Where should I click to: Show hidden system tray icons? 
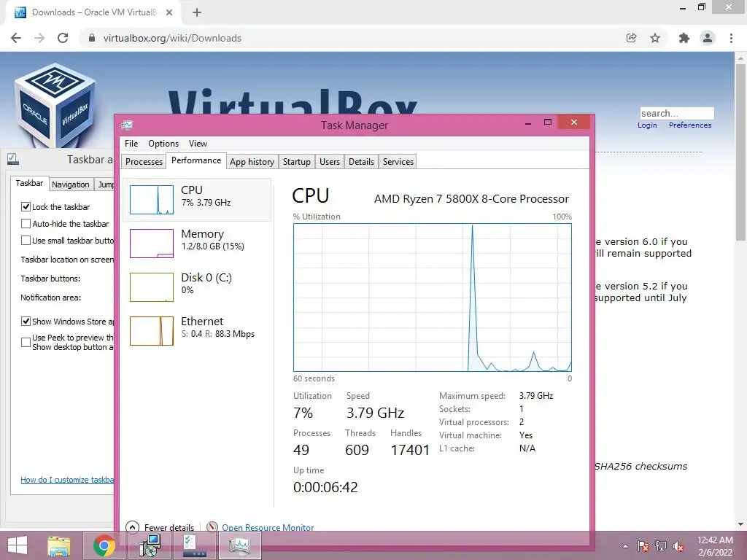point(625,546)
